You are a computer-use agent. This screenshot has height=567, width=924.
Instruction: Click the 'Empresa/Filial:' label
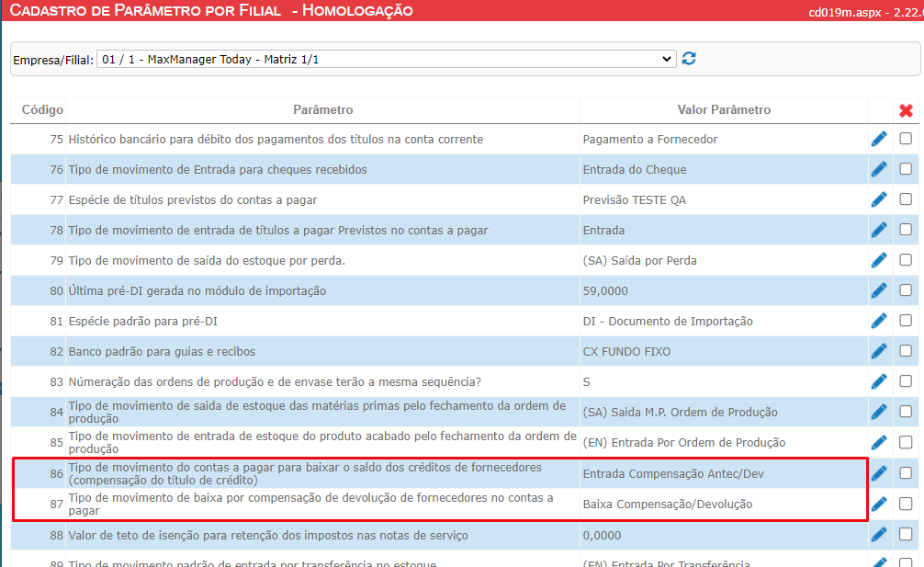tap(53, 60)
